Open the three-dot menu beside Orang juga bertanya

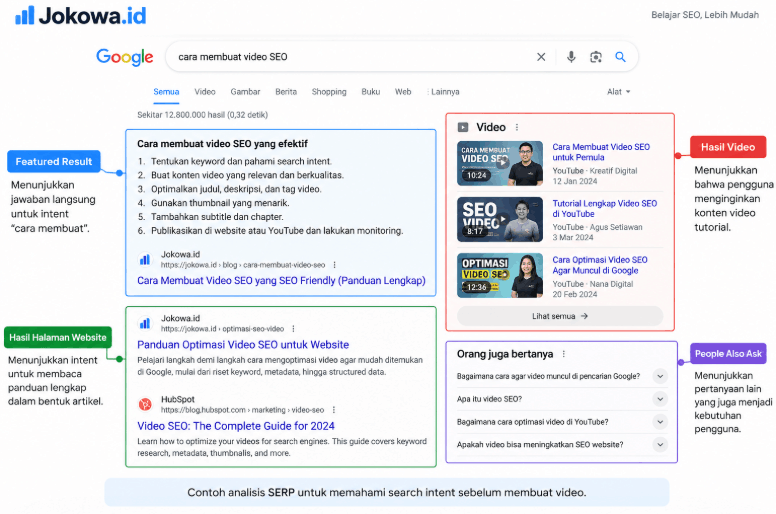[x=564, y=354]
